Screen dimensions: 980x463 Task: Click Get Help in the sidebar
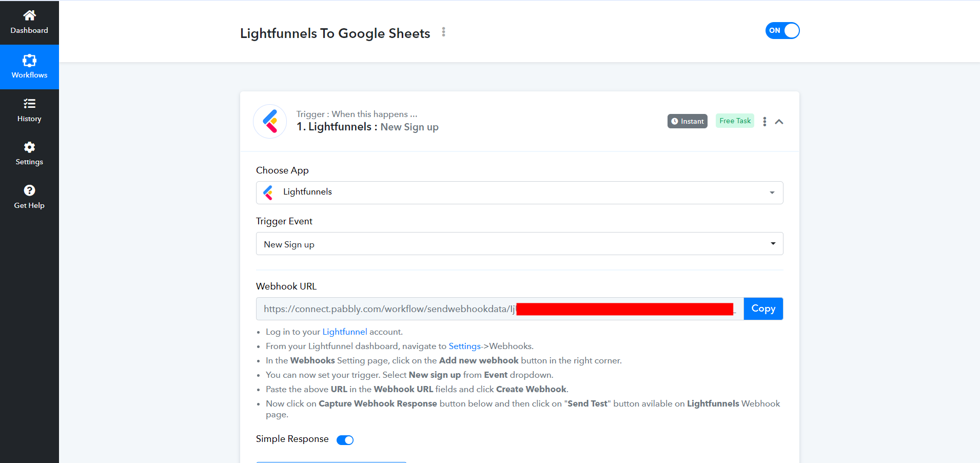(x=29, y=197)
